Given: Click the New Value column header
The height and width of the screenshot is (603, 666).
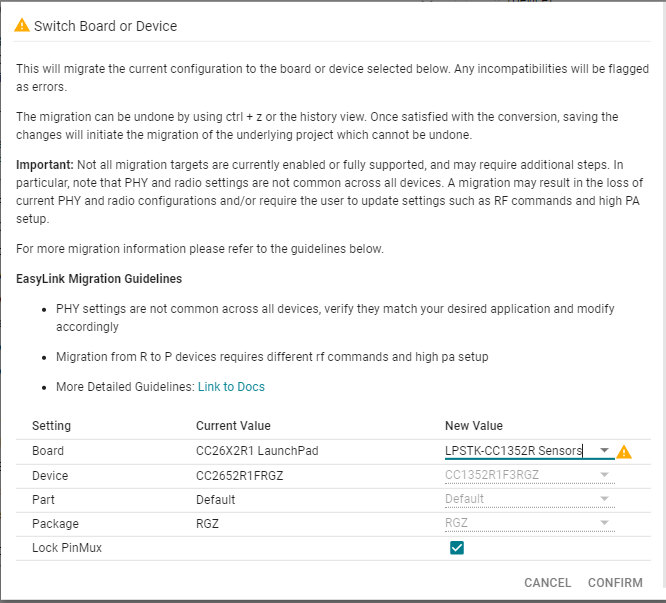Looking at the screenshot, I should tap(474, 426).
